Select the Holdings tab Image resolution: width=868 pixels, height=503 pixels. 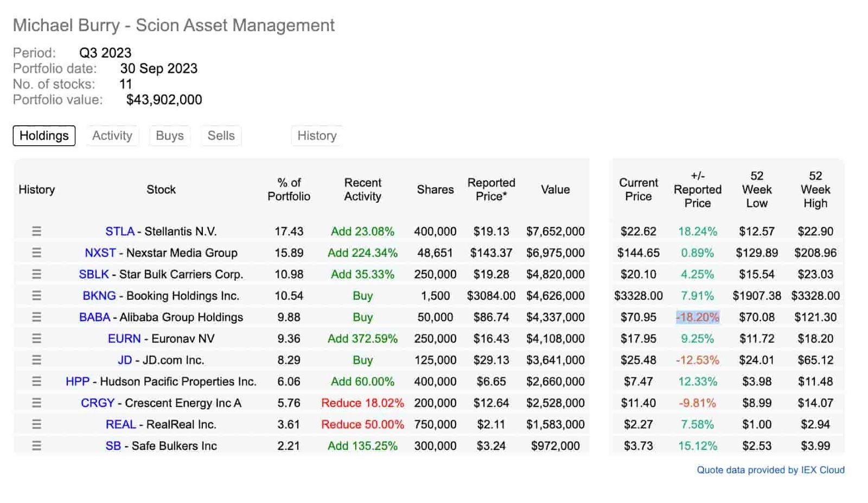[44, 136]
